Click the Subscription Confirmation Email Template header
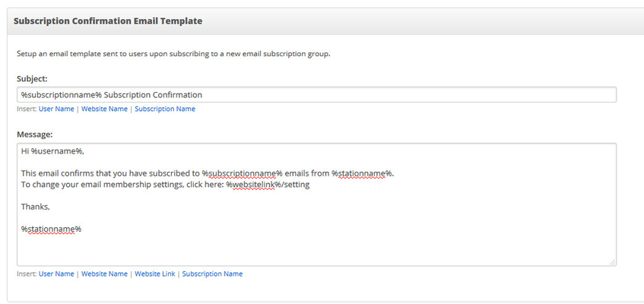The width and height of the screenshot is (644, 304). pyautogui.click(x=108, y=21)
